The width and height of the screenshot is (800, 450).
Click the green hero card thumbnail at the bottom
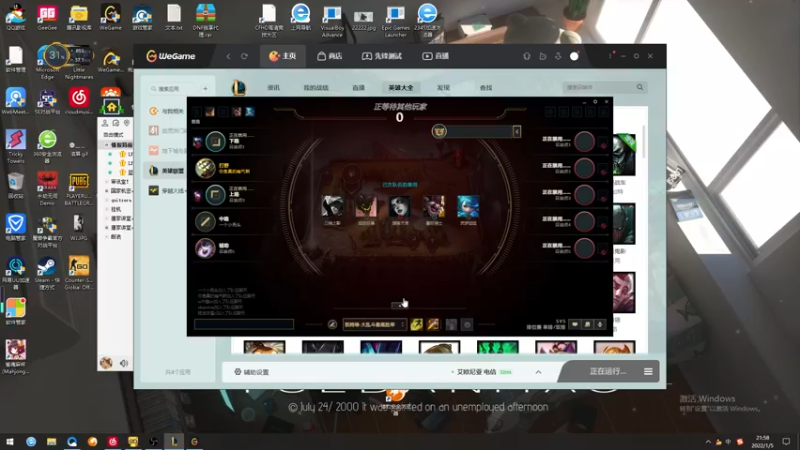pyautogui.click(x=497, y=347)
